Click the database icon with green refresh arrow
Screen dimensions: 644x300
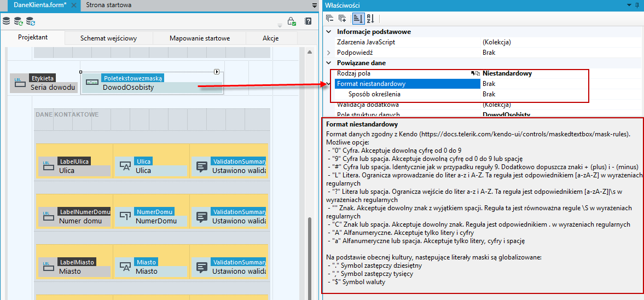coord(19,21)
